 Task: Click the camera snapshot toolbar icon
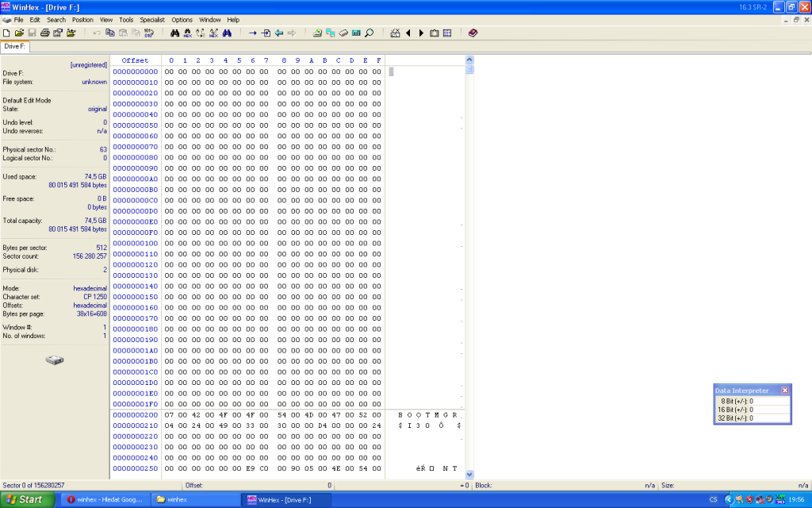[434, 33]
